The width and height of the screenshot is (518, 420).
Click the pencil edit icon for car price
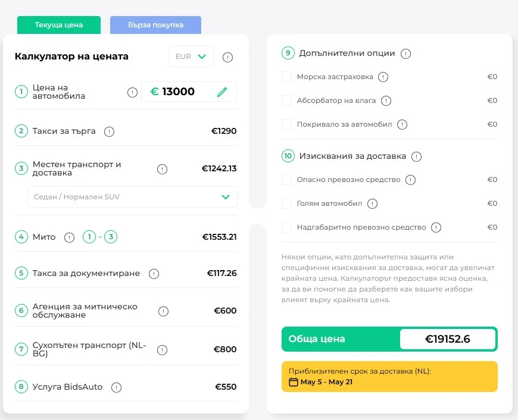[x=222, y=92]
